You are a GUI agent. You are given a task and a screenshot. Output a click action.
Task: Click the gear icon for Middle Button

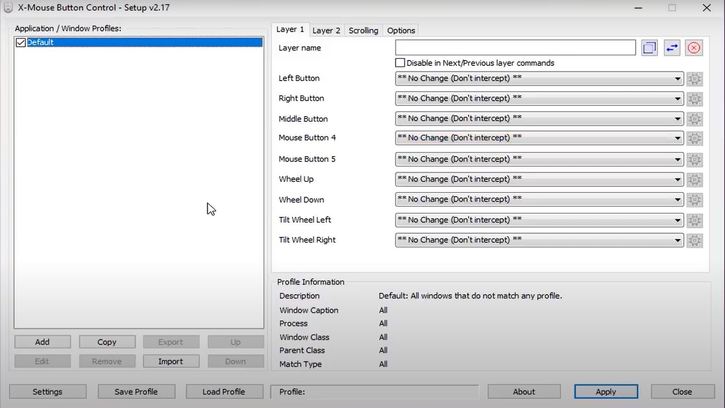[x=694, y=119]
